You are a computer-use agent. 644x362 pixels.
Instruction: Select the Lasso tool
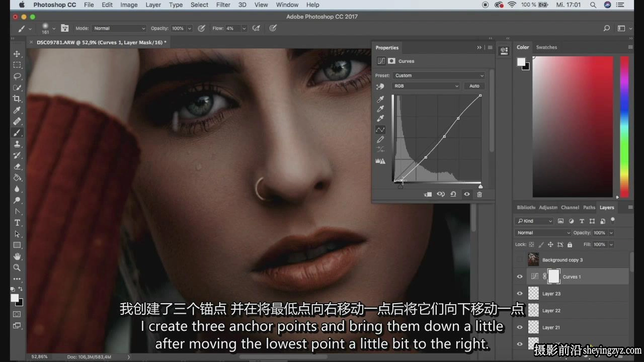pyautogui.click(x=17, y=76)
